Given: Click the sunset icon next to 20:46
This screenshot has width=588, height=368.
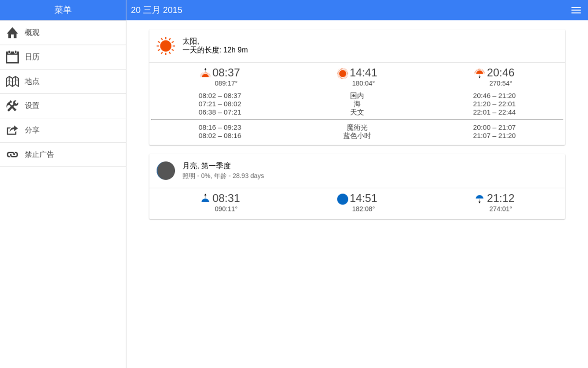Looking at the screenshot, I should click(x=479, y=73).
